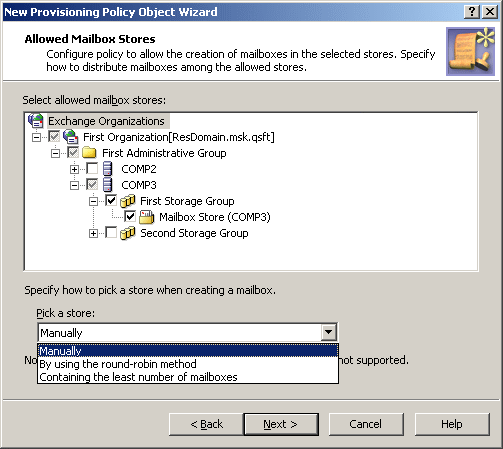The width and height of the screenshot is (503, 449).
Task: Click the First Storage Group database icon
Action: tap(127, 201)
